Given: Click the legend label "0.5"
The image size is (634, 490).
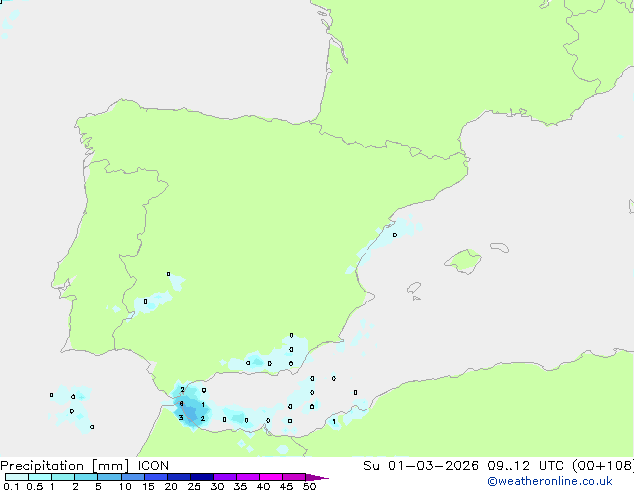Looking at the screenshot, I should [x=35, y=486].
